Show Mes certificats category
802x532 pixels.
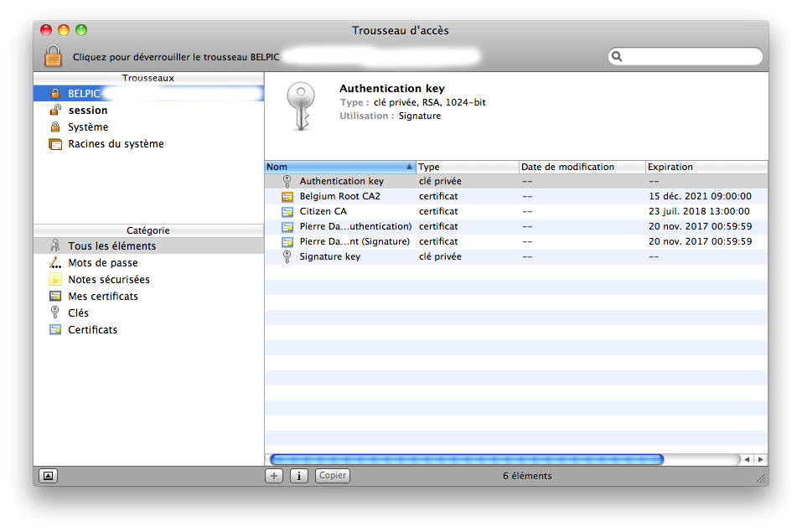(103, 297)
